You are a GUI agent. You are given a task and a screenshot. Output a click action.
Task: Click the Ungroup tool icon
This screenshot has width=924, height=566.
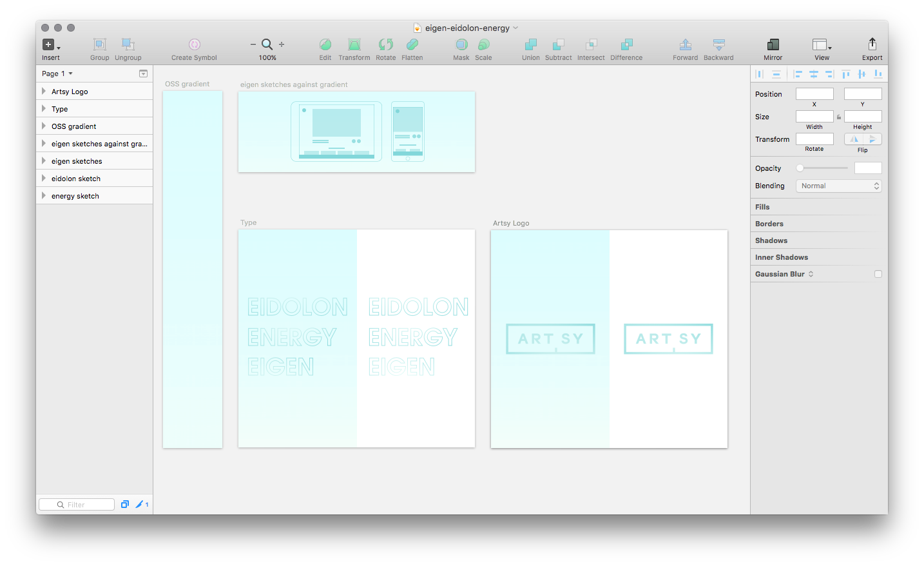pos(128,44)
